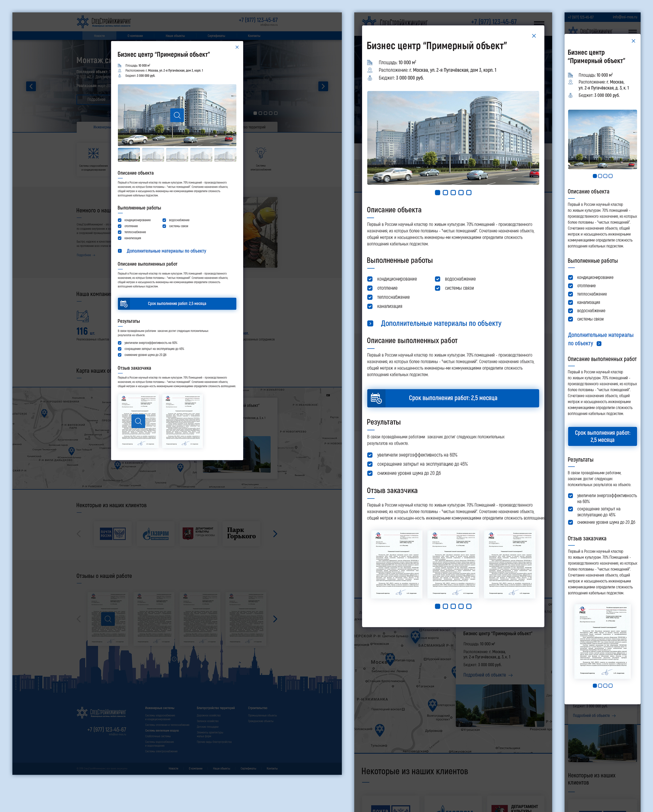Click tablet map pin above Тульская

[380, 729]
